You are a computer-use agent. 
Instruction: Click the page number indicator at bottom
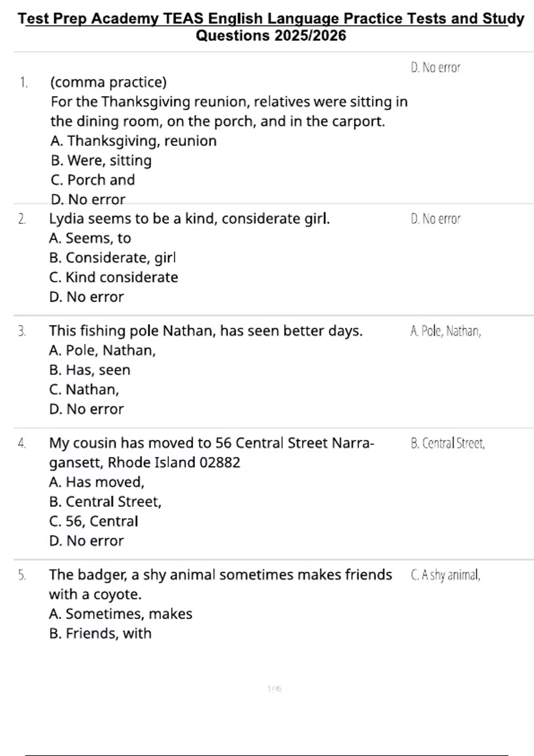(x=275, y=689)
